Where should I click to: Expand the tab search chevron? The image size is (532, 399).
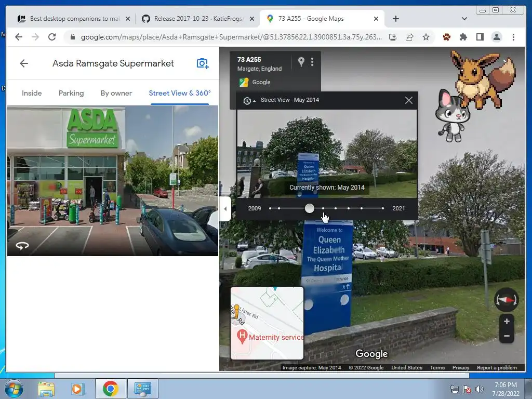click(464, 19)
